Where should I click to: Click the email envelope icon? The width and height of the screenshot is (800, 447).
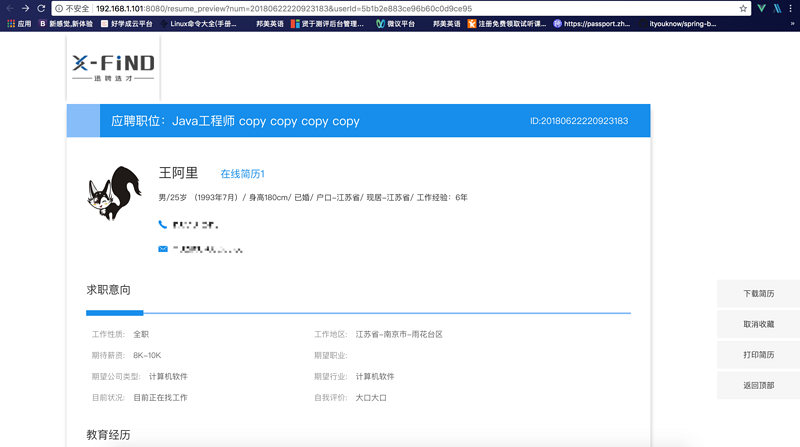[x=163, y=248]
